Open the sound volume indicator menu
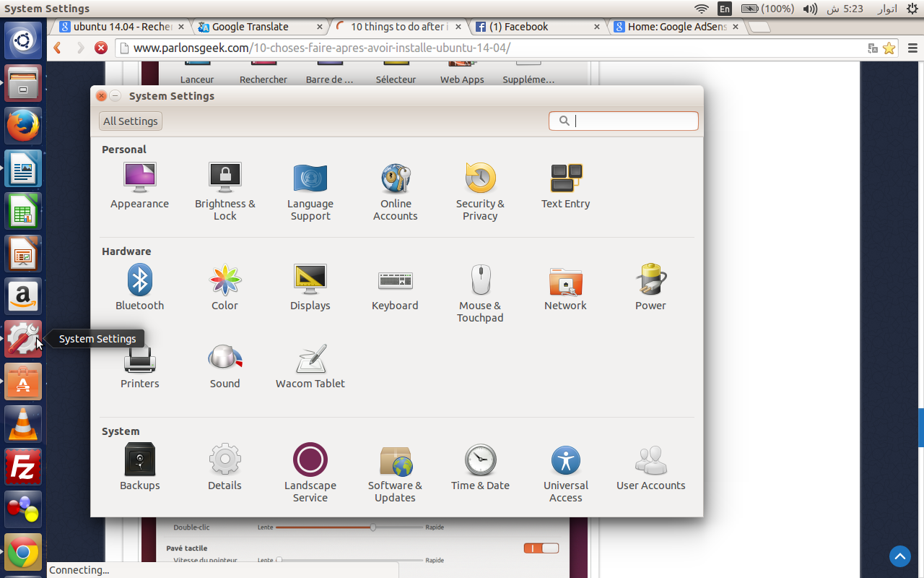Image resolution: width=924 pixels, height=578 pixels. (811, 9)
